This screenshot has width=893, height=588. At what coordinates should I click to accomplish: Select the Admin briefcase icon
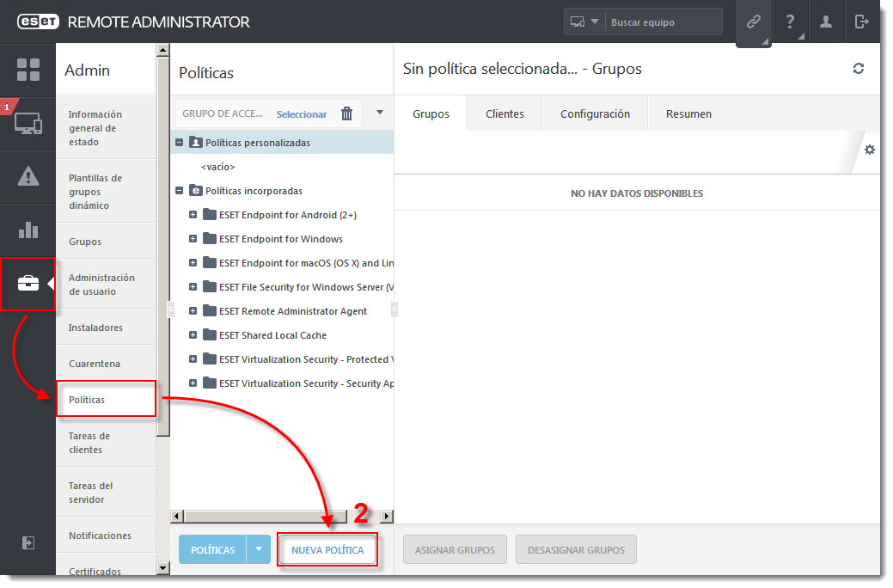tap(28, 284)
